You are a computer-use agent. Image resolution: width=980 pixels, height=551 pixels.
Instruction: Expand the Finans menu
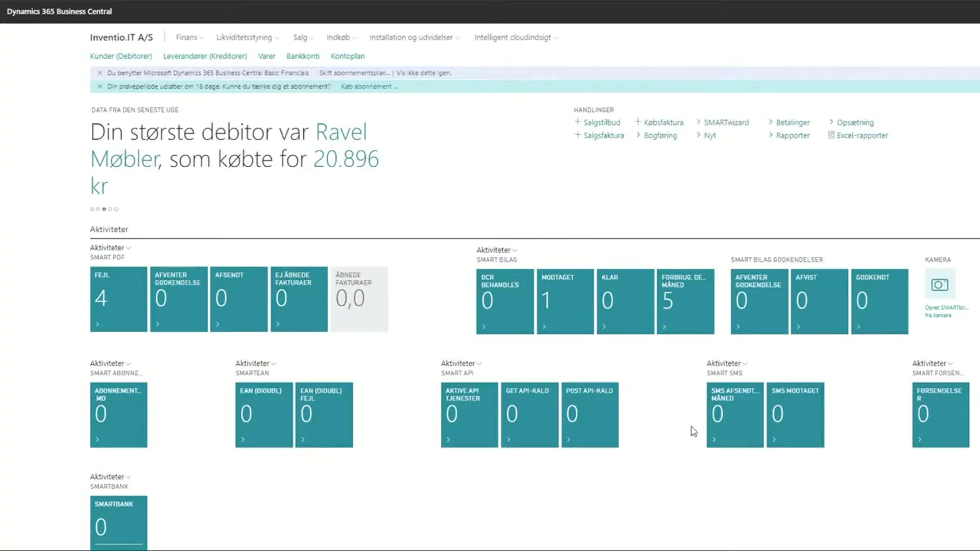(x=189, y=37)
